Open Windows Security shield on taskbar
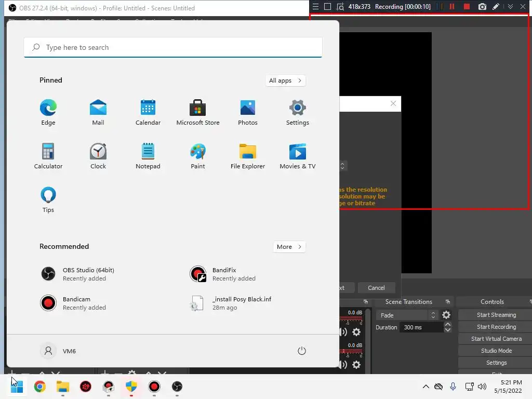 [x=131, y=387]
